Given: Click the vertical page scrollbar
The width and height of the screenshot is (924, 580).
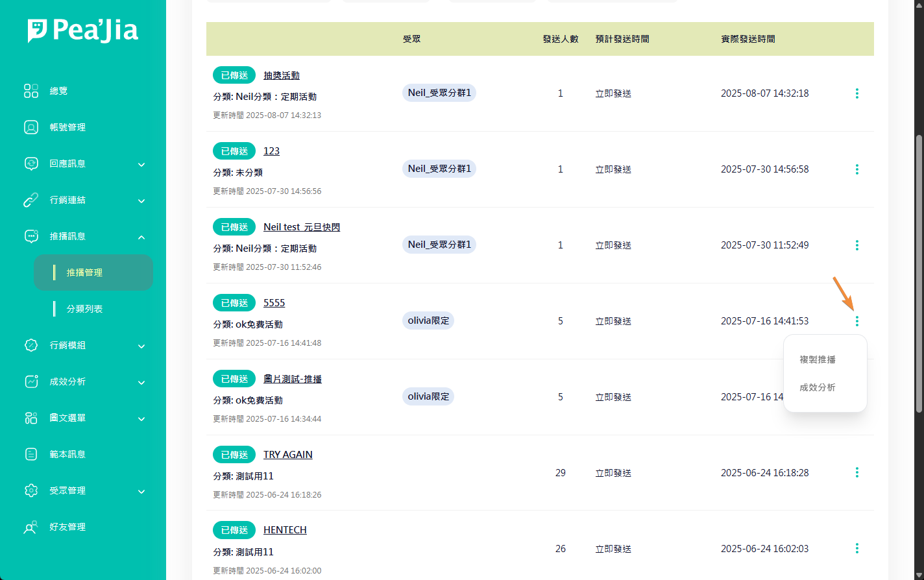Looking at the screenshot, I should pos(918,272).
